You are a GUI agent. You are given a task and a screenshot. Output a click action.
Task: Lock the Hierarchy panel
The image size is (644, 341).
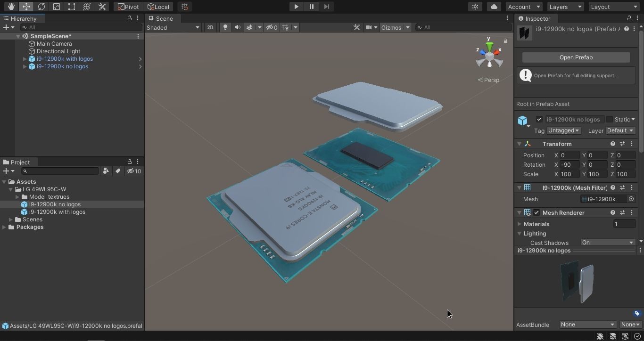pyautogui.click(x=130, y=18)
